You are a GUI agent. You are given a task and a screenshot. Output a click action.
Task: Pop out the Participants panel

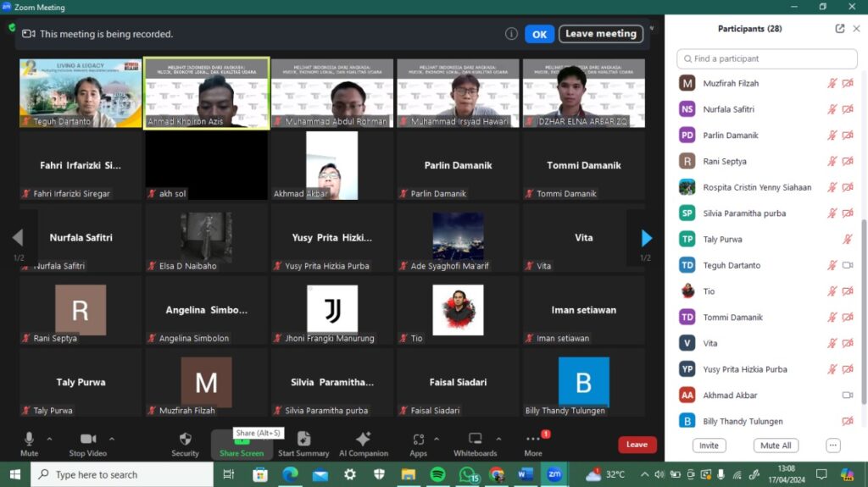click(x=840, y=29)
